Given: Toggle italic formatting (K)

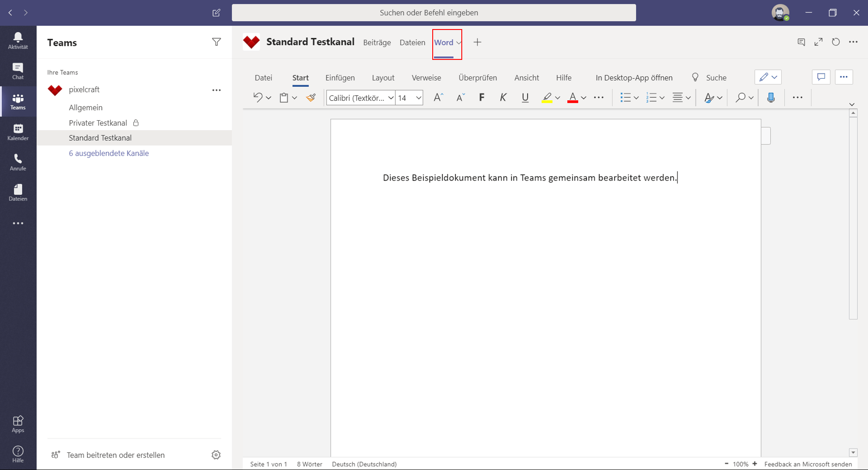Looking at the screenshot, I should coord(503,98).
